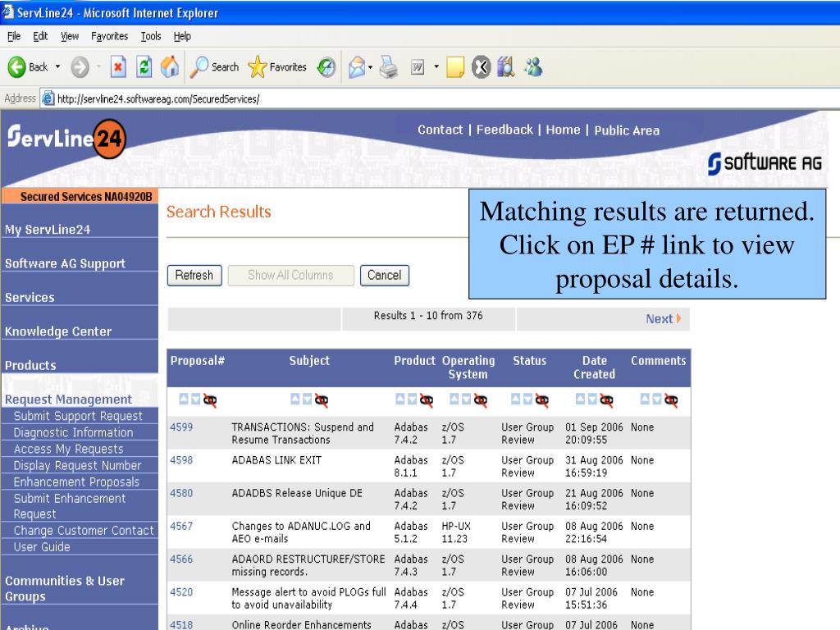The image size is (840, 630).
Task: Open the Edit menu
Action: pyautogui.click(x=40, y=36)
